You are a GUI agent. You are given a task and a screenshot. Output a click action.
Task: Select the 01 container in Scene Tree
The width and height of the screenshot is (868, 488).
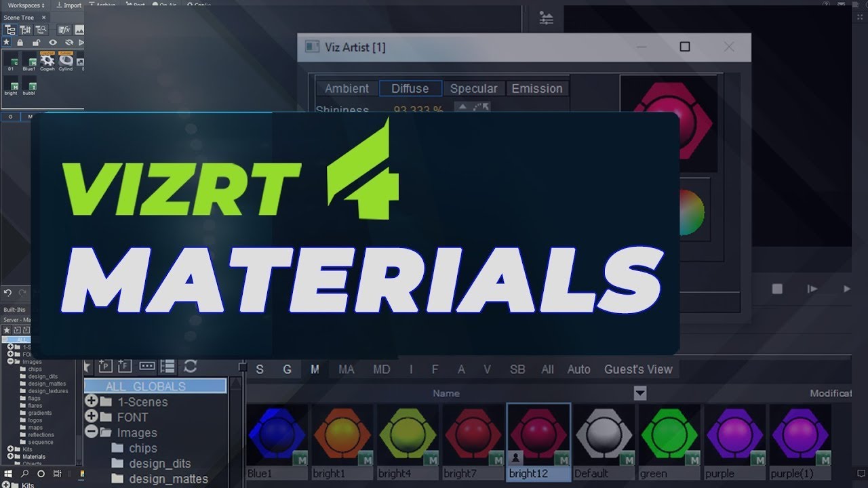11,62
